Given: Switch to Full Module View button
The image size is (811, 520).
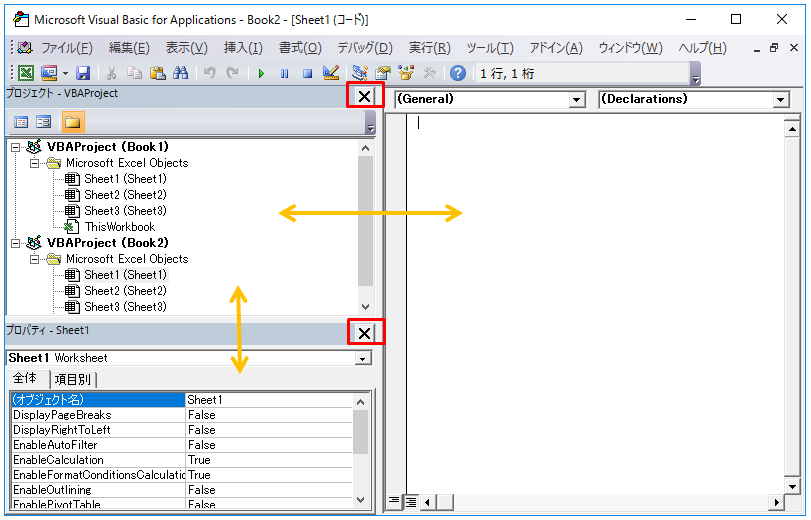Looking at the screenshot, I should (x=411, y=501).
